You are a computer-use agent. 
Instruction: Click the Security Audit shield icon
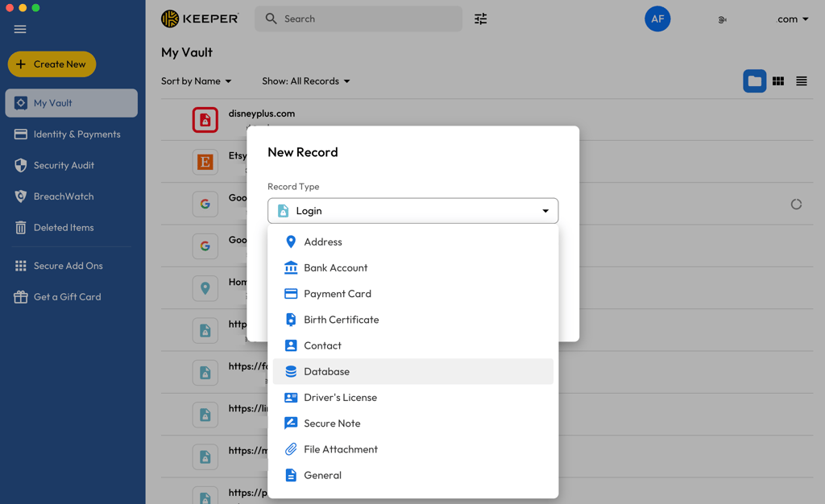click(20, 165)
